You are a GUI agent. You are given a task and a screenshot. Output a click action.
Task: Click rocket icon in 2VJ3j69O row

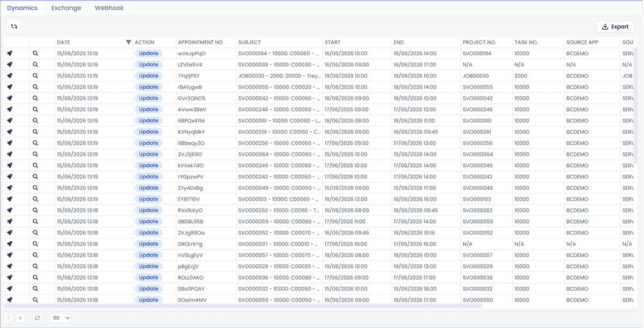10,154
